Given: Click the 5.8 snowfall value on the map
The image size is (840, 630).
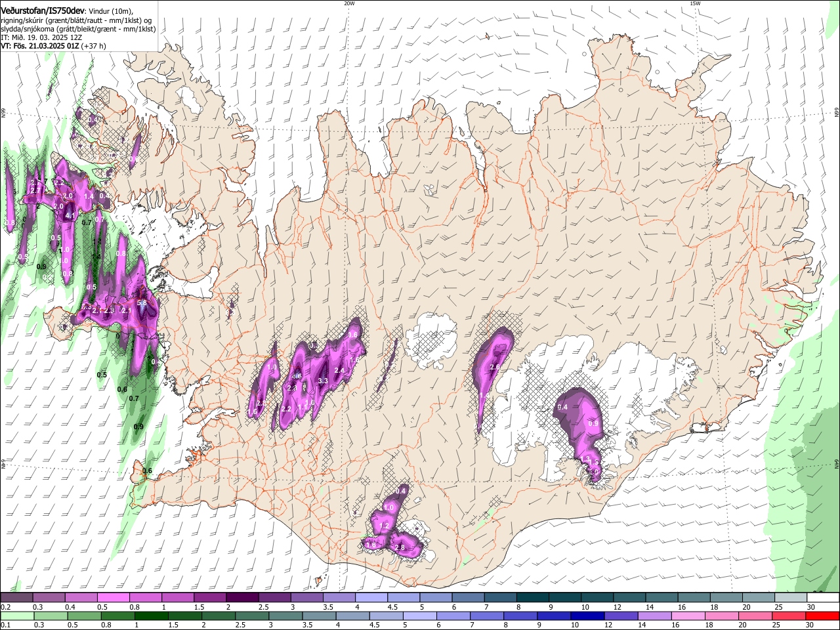Looking at the screenshot, I should (142, 303).
